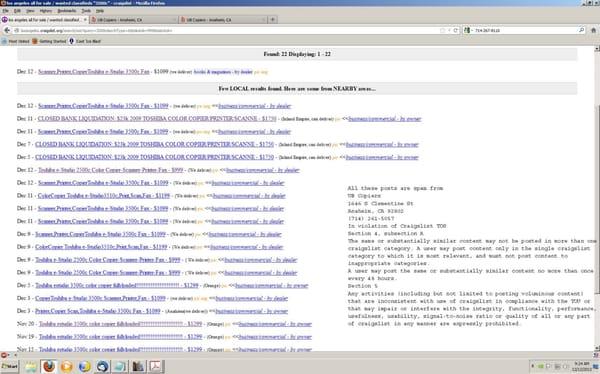The image size is (600, 374).
Task: Click the Windows Start button
Action: click(x=10, y=366)
